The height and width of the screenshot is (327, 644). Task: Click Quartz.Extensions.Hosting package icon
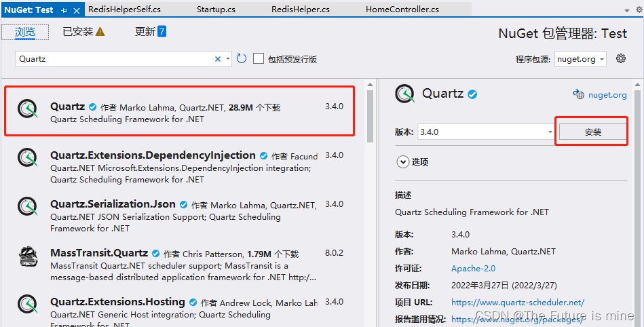click(x=28, y=305)
